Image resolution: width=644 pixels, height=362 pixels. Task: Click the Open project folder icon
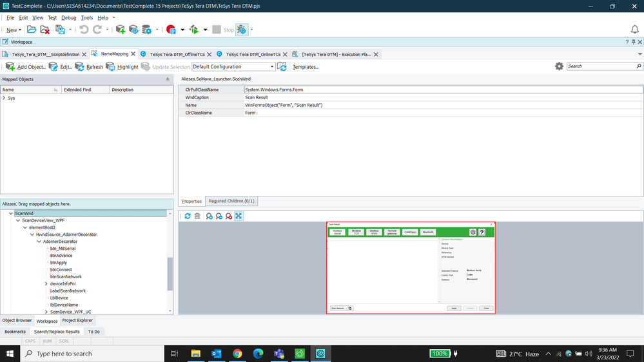pos(31,30)
